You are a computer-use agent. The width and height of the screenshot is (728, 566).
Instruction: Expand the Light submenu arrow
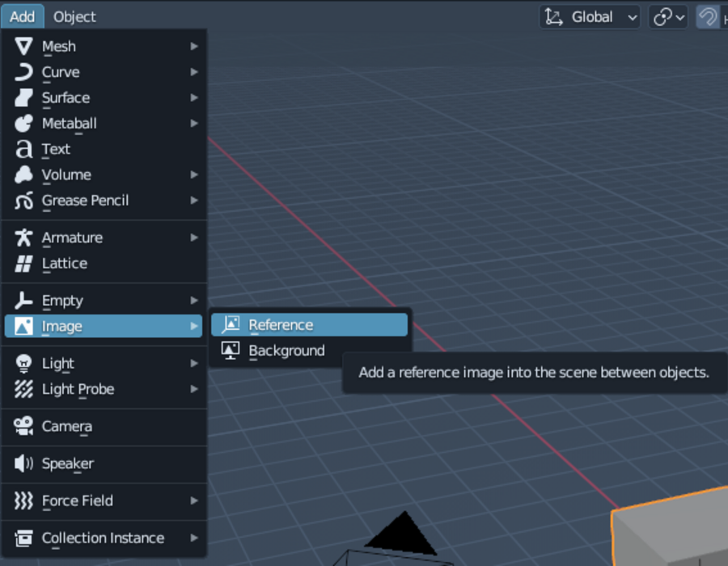[x=194, y=363]
